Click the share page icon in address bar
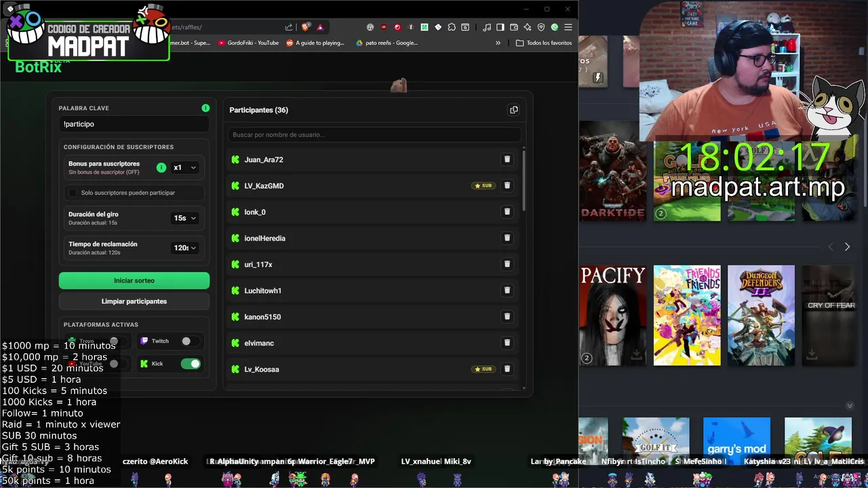This screenshot has width=868, height=488. pos(289,27)
